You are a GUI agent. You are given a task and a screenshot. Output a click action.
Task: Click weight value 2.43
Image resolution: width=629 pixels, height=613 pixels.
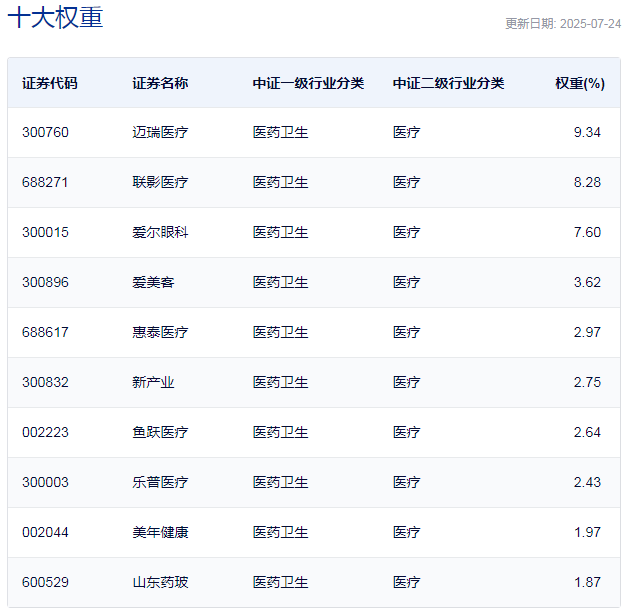click(x=587, y=482)
